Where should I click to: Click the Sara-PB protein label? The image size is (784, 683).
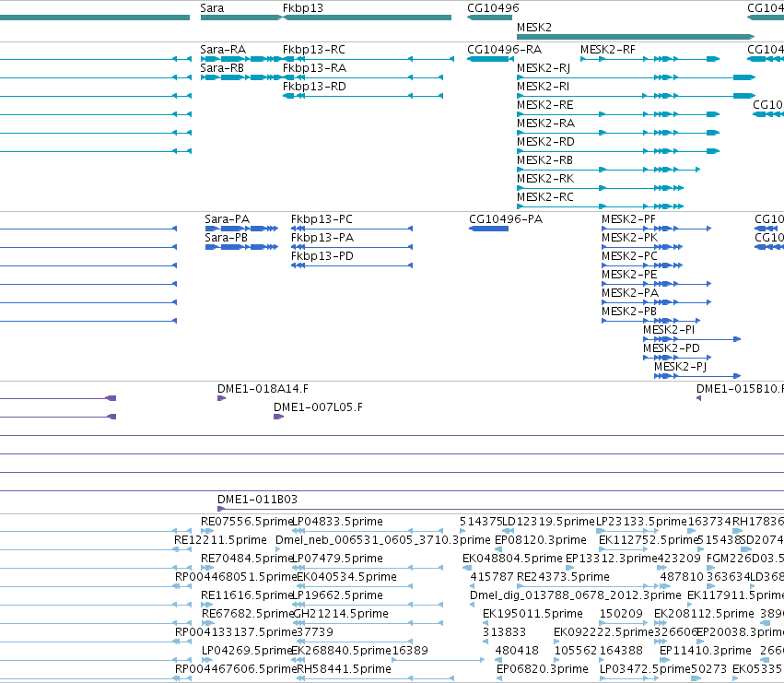(x=226, y=238)
